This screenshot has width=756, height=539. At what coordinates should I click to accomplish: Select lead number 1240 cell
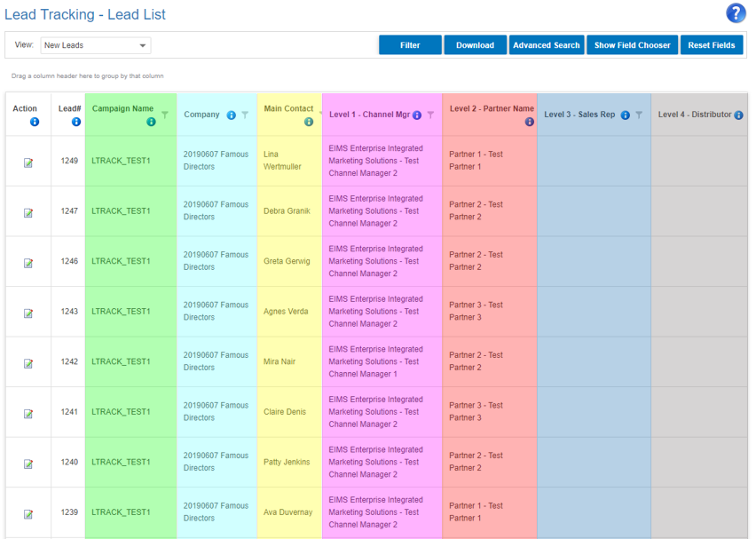point(69,462)
